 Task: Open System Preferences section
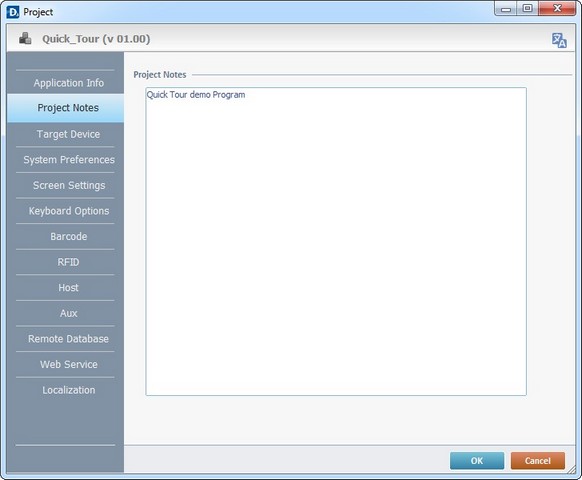pos(69,160)
